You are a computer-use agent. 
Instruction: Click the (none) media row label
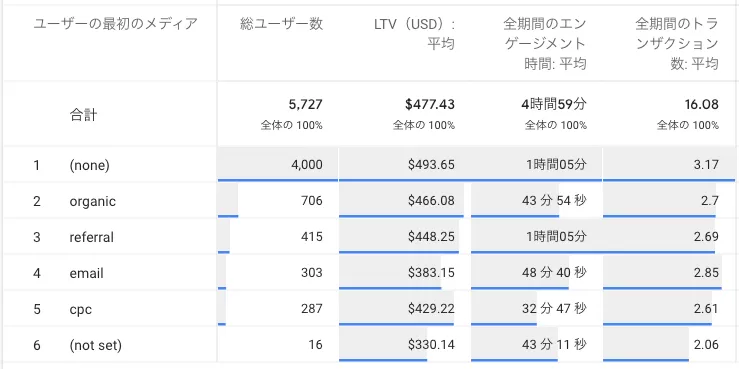click(x=89, y=165)
